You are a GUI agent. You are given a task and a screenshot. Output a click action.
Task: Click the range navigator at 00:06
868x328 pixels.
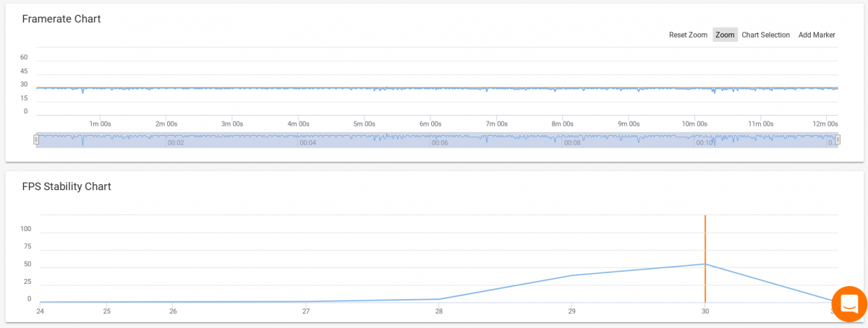click(x=440, y=143)
